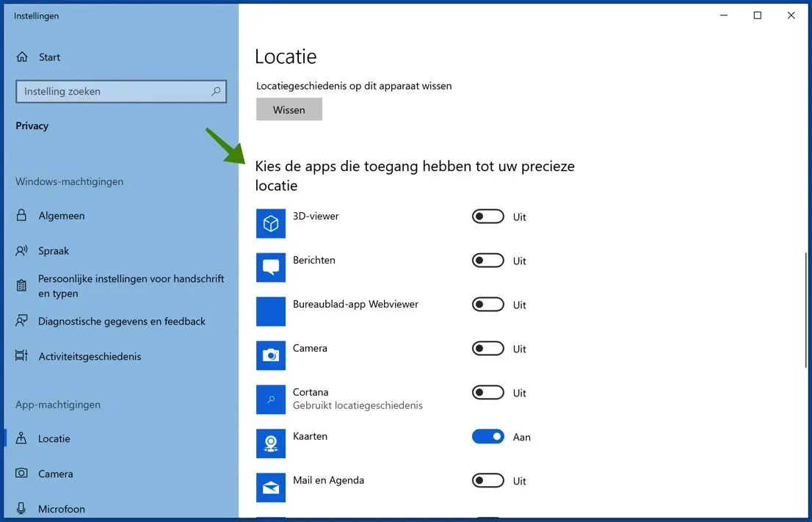Click the Camera sidebar icon
812x522 pixels.
[21, 473]
